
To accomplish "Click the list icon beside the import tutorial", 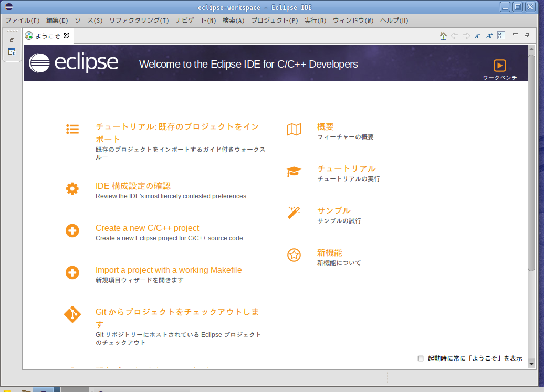I will (72, 129).
